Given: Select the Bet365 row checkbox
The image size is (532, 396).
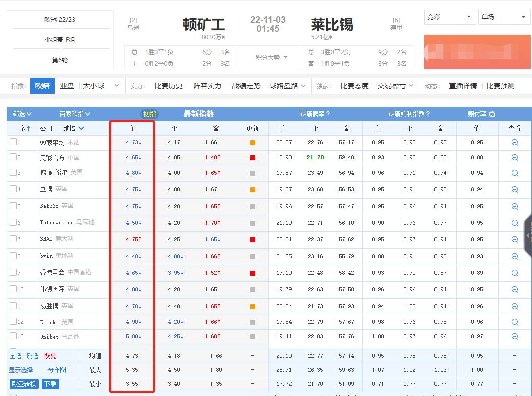Looking at the screenshot, I should [13, 206].
